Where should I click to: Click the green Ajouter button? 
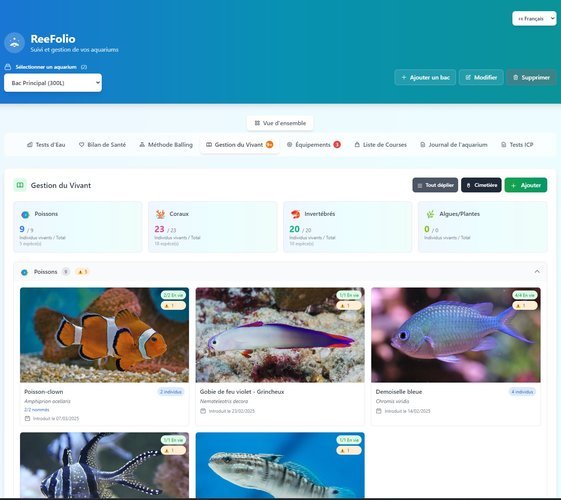(x=526, y=185)
